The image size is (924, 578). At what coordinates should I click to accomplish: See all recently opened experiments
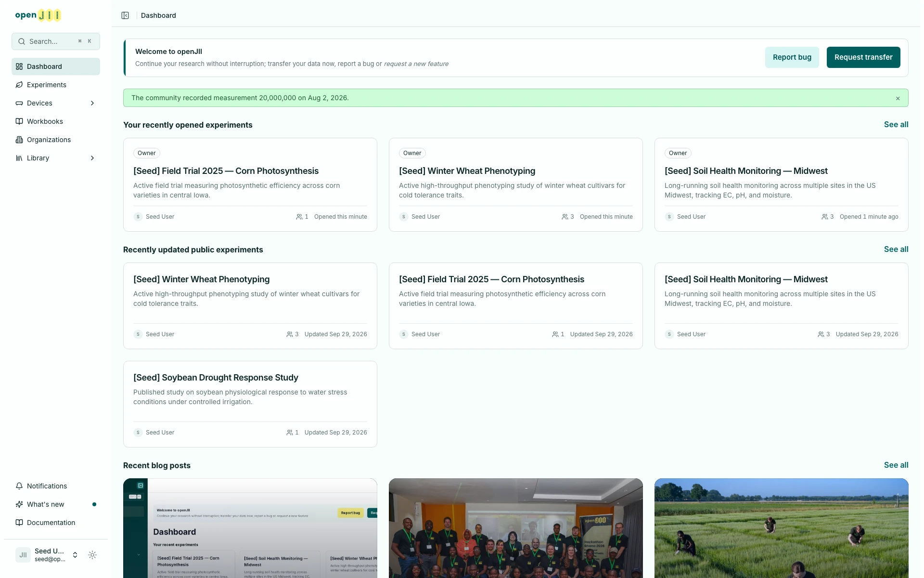point(896,124)
